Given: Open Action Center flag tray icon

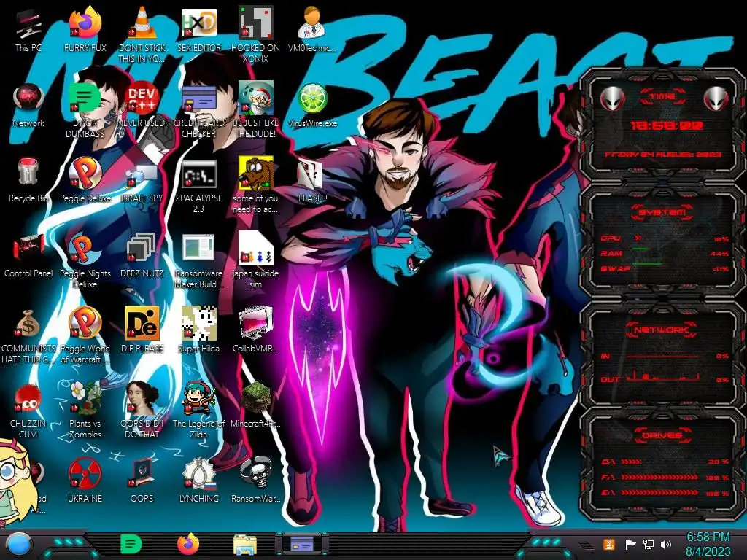Looking at the screenshot, I should pos(630,544).
